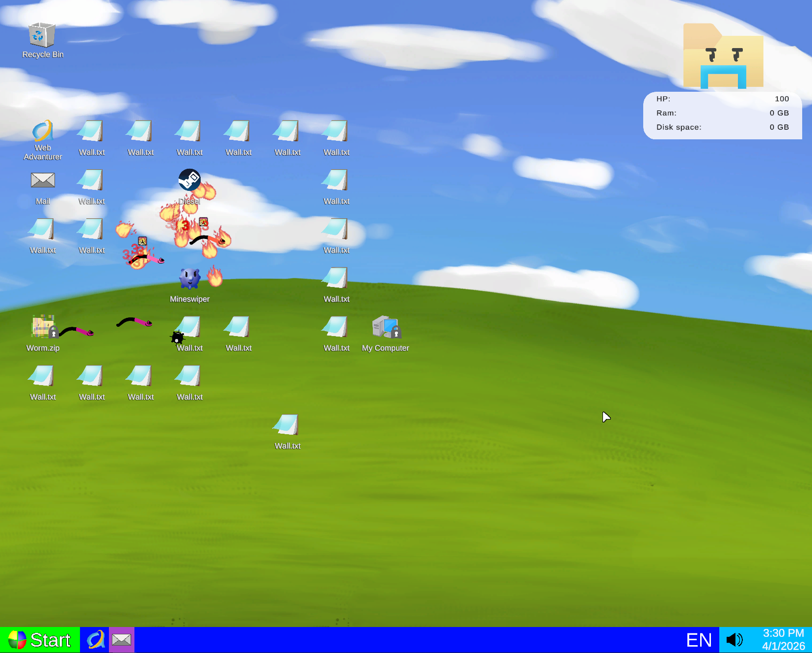Click the worm crawling beside Worm.zip
This screenshot has width=812, height=653.
point(76,332)
